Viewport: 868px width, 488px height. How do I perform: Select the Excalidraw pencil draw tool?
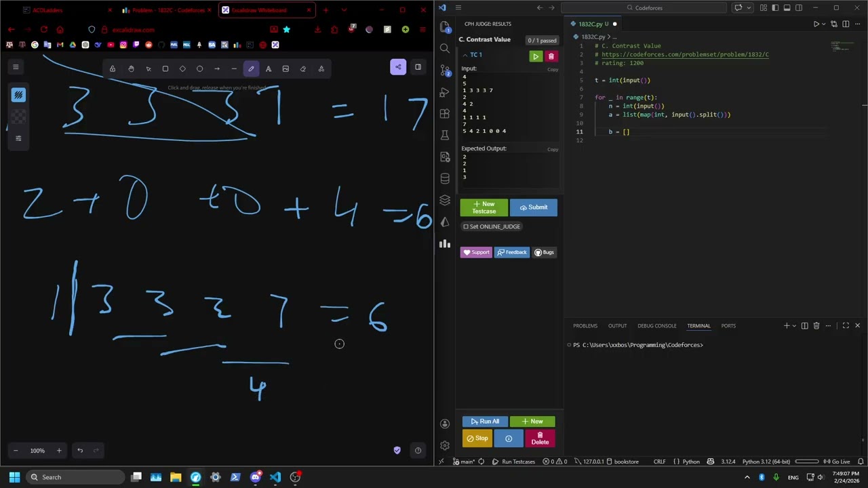(251, 68)
